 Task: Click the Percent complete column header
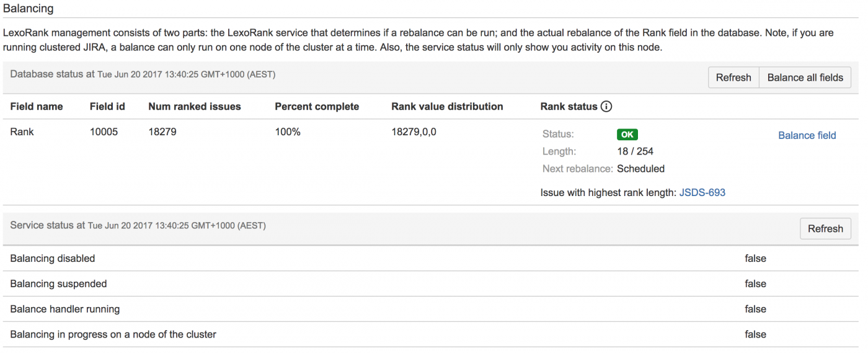pyautogui.click(x=317, y=107)
